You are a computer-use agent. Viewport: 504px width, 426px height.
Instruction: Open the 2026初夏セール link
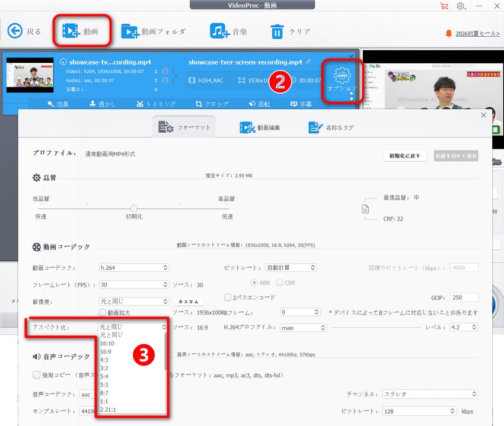pyautogui.click(x=478, y=33)
